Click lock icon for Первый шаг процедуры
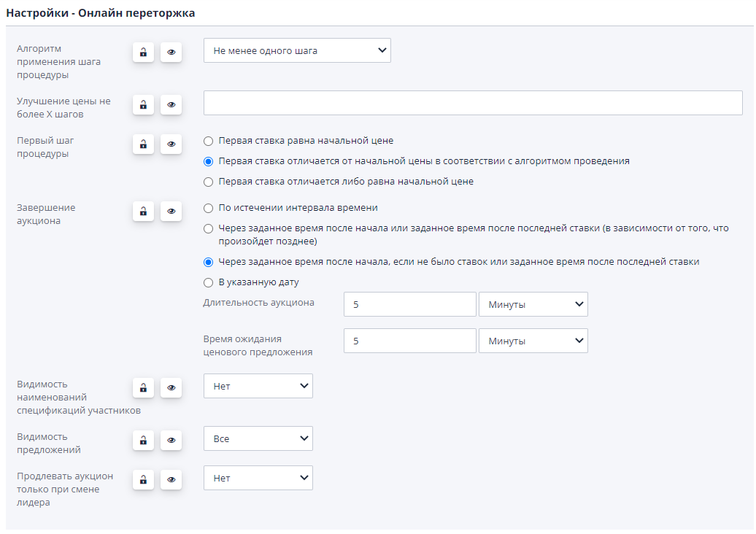 click(x=143, y=144)
